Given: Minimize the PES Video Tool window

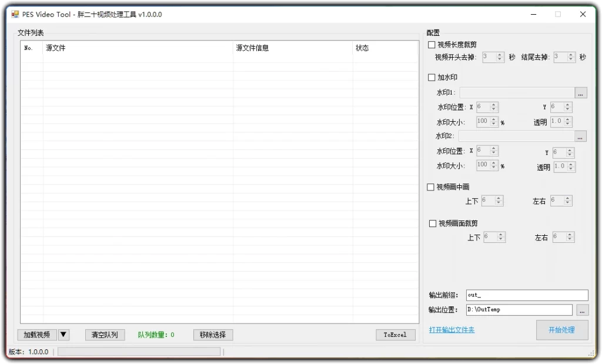Looking at the screenshot, I should click(x=534, y=15).
